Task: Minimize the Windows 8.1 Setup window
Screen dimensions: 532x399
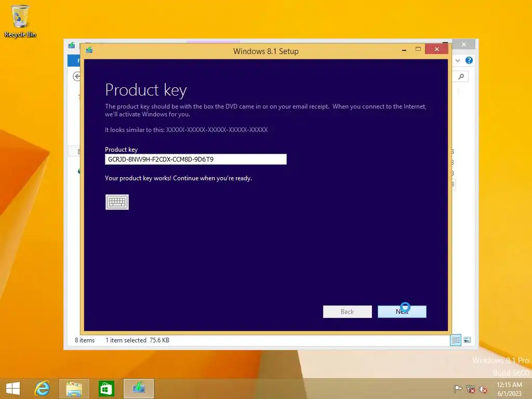Action: (x=404, y=49)
